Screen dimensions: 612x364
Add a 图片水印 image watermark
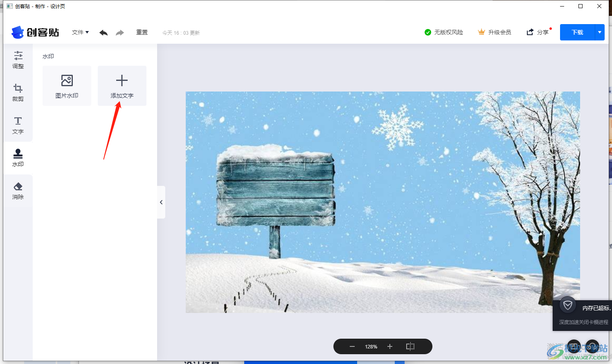point(67,86)
